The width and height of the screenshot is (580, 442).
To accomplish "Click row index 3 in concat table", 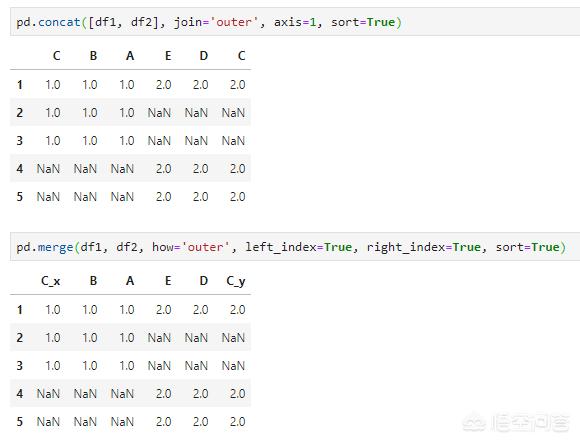I will 20,141.
